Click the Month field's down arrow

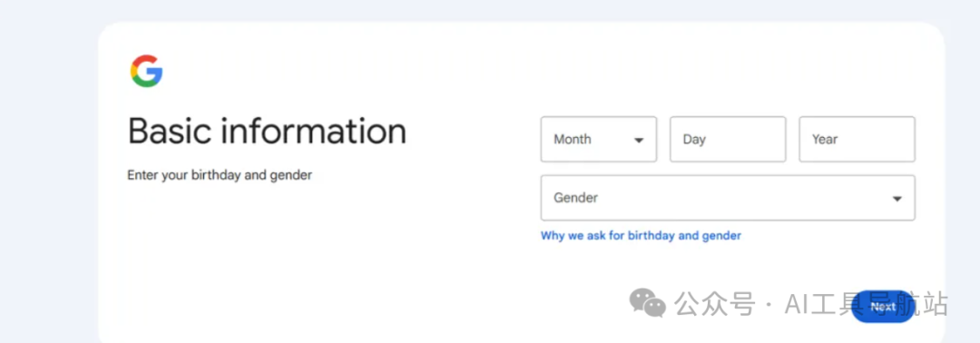point(639,140)
